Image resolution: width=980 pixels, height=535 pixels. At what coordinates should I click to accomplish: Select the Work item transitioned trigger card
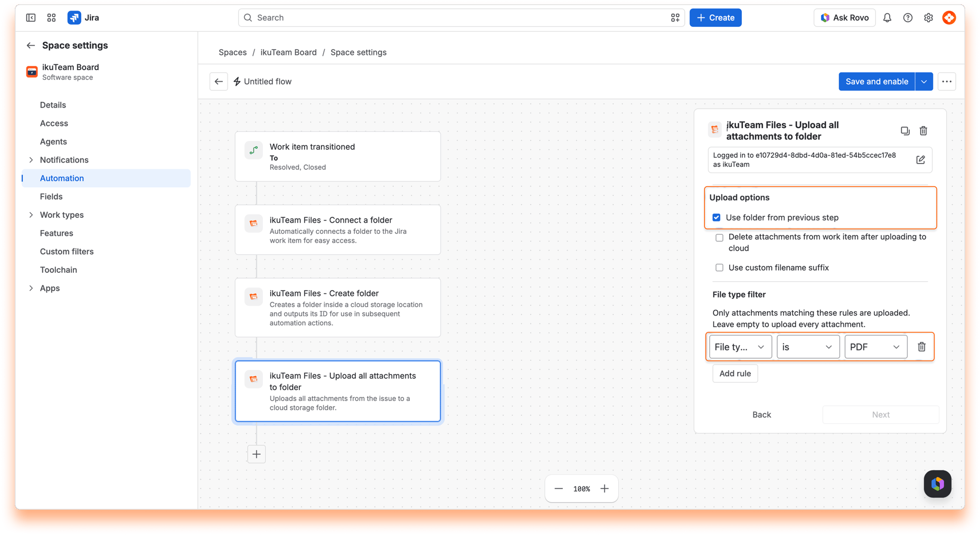pos(338,157)
